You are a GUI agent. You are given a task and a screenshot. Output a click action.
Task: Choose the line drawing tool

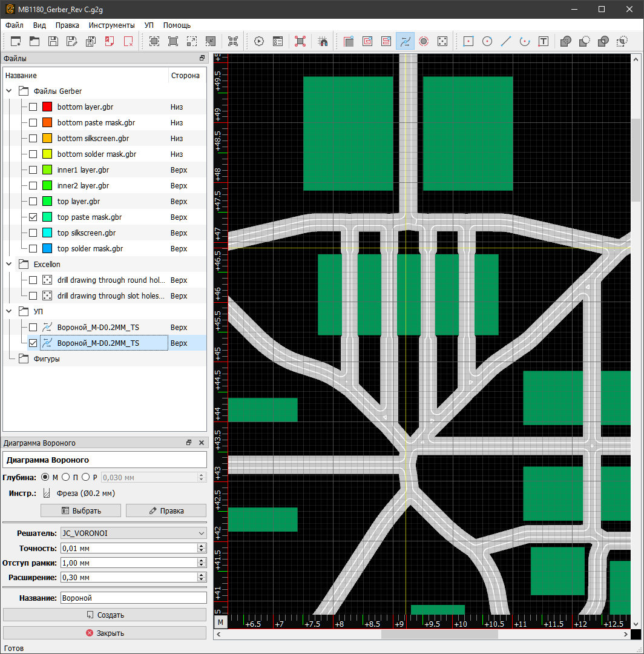[x=506, y=41]
